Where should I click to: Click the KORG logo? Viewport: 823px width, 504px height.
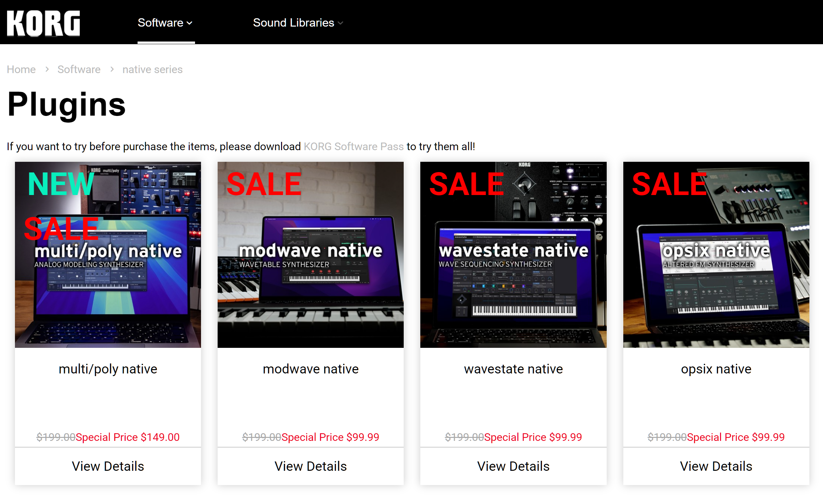click(44, 23)
